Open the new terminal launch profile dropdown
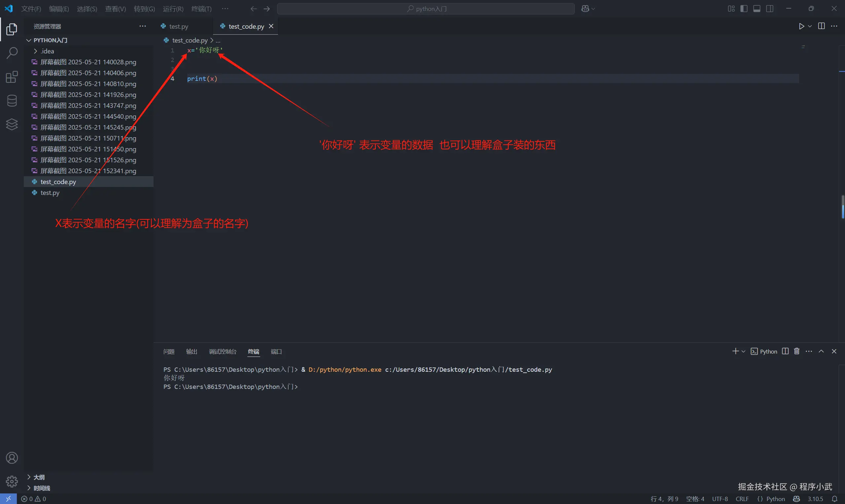The width and height of the screenshot is (845, 504). 743,352
